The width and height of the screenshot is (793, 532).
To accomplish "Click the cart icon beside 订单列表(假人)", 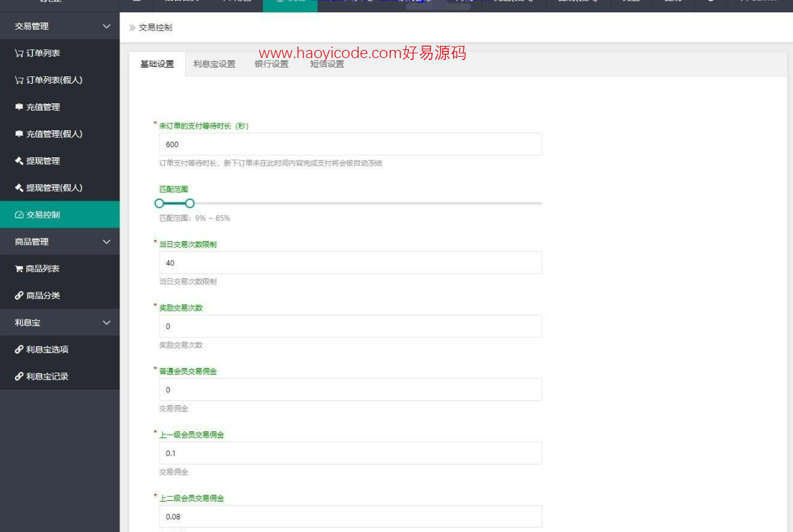I will pyautogui.click(x=19, y=80).
